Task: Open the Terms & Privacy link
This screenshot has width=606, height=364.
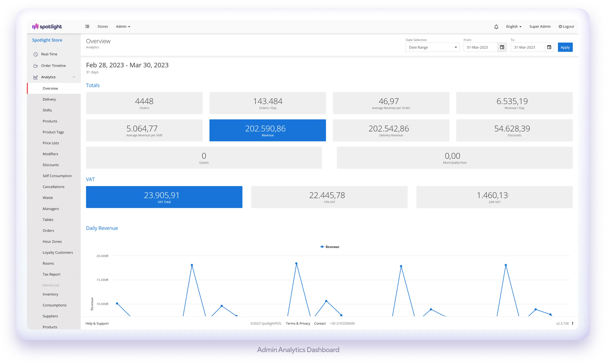Action: click(298, 324)
